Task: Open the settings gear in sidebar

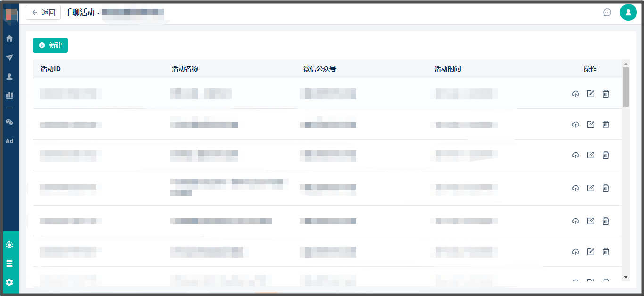Action: click(x=9, y=282)
